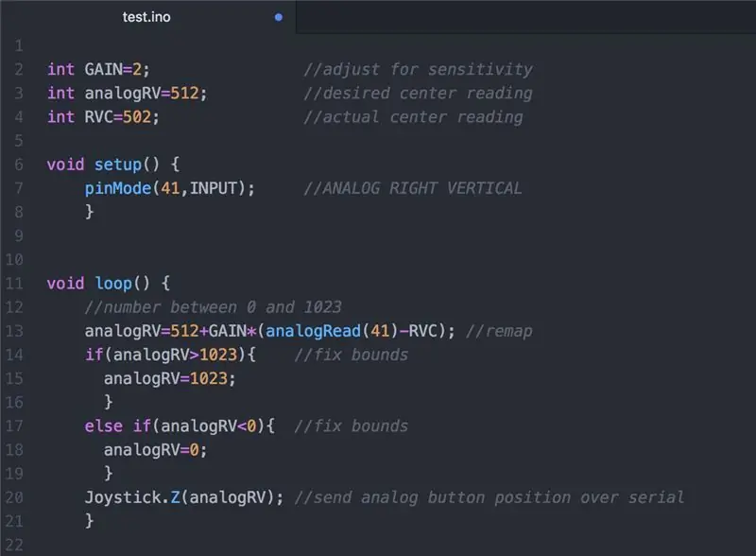Click the '//desired center reading' comment
The height and width of the screenshot is (556, 756).
tap(418, 94)
